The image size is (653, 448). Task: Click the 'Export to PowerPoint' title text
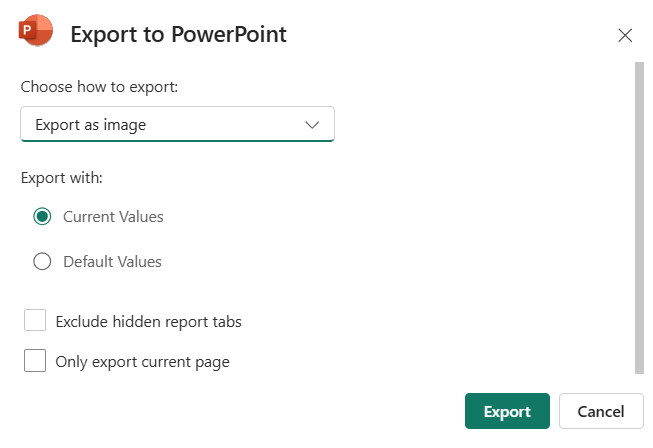[178, 35]
